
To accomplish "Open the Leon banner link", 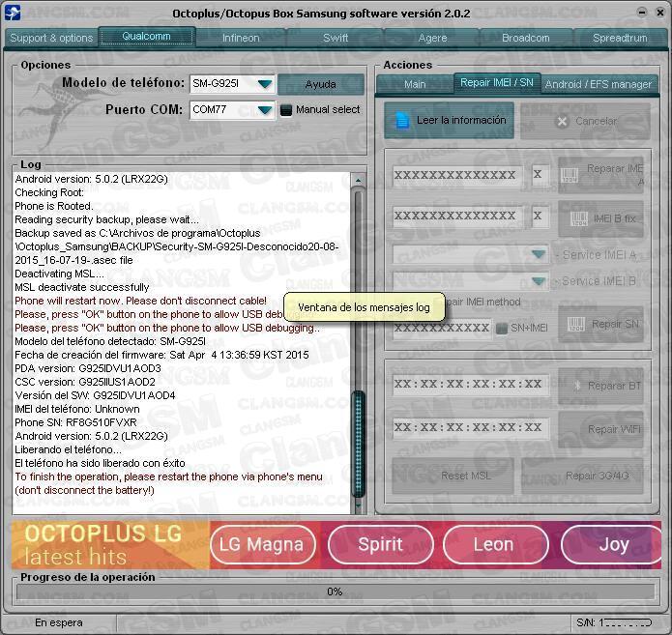I will click(495, 545).
